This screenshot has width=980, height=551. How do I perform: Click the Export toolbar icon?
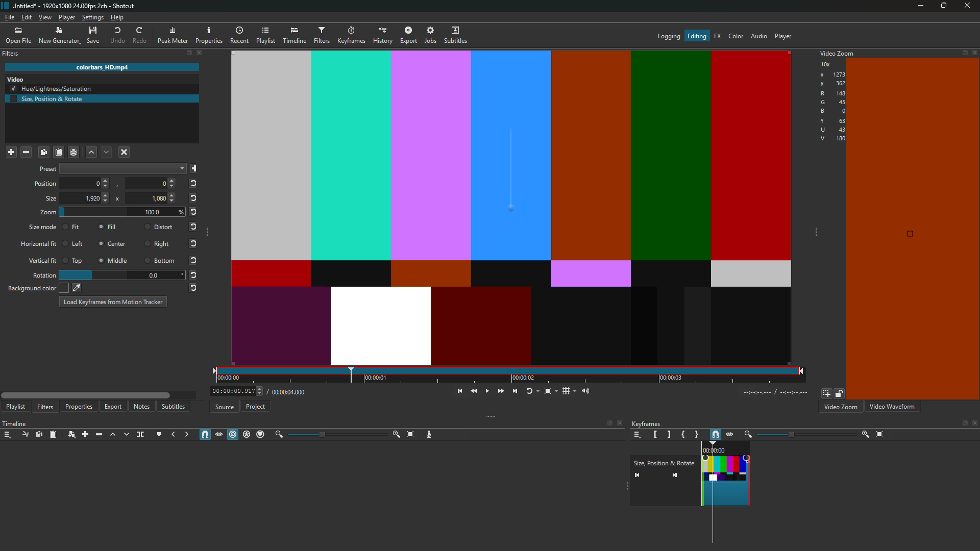pyautogui.click(x=408, y=35)
